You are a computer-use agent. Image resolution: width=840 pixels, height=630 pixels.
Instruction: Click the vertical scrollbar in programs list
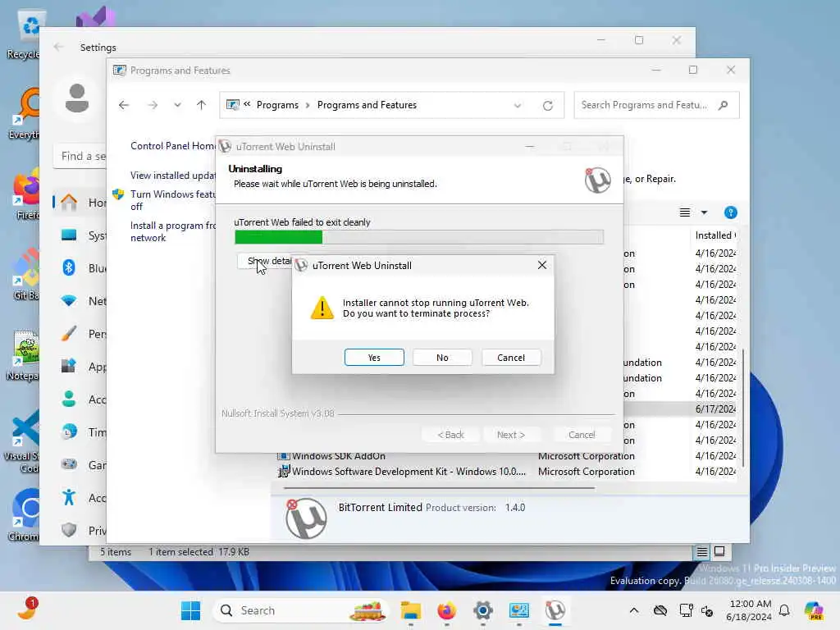(x=743, y=407)
